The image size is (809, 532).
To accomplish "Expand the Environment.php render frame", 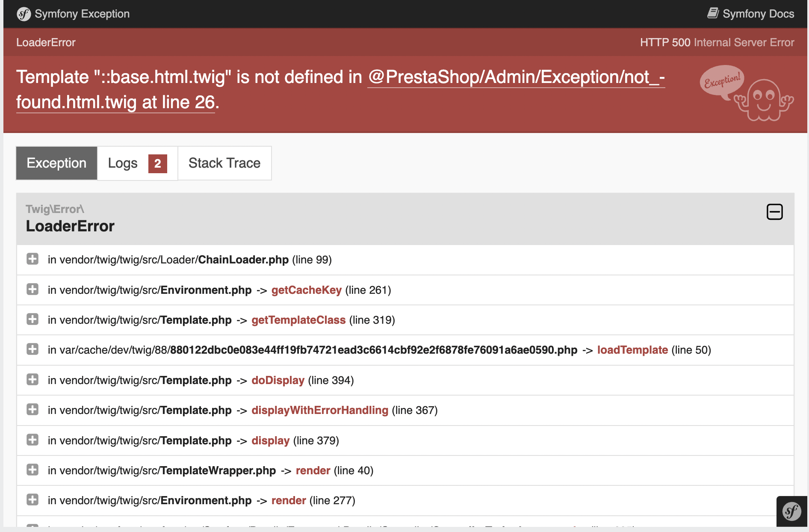I will coord(32,500).
